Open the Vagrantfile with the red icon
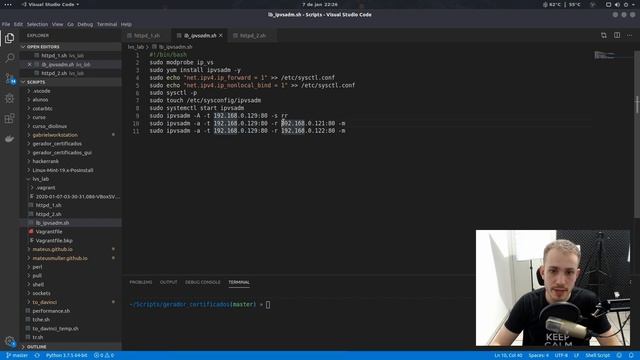The width and height of the screenshot is (640, 360). coord(49,231)
